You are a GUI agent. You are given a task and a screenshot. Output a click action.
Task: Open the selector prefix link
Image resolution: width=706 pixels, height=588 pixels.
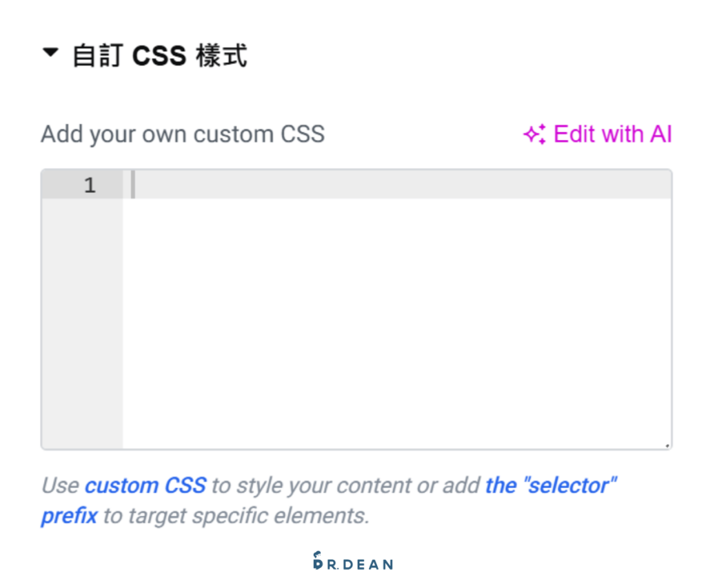tap(552, 485)
